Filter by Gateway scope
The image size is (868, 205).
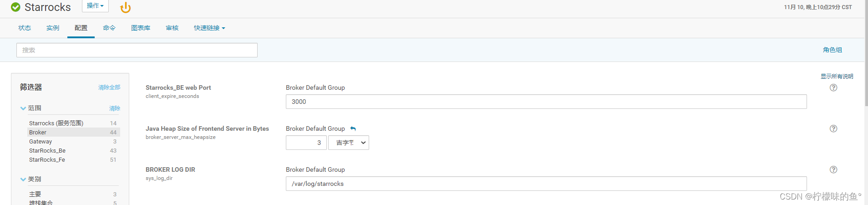[x=73, y=141]
